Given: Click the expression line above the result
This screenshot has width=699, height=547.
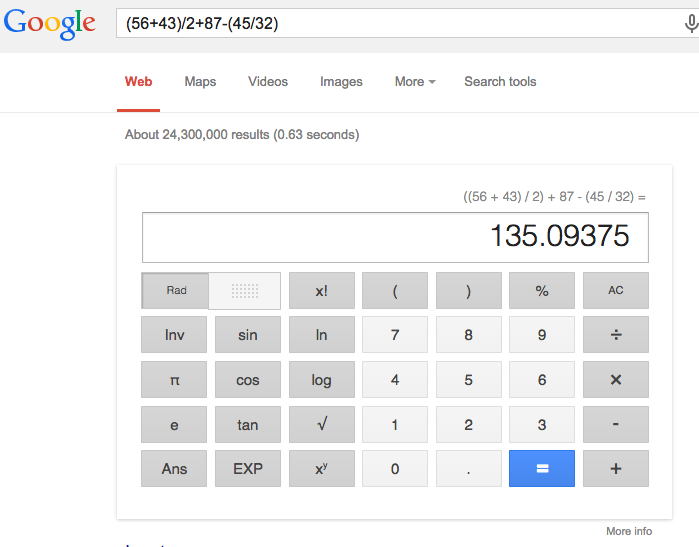Looking at the screenshot, I should [554, 197].
